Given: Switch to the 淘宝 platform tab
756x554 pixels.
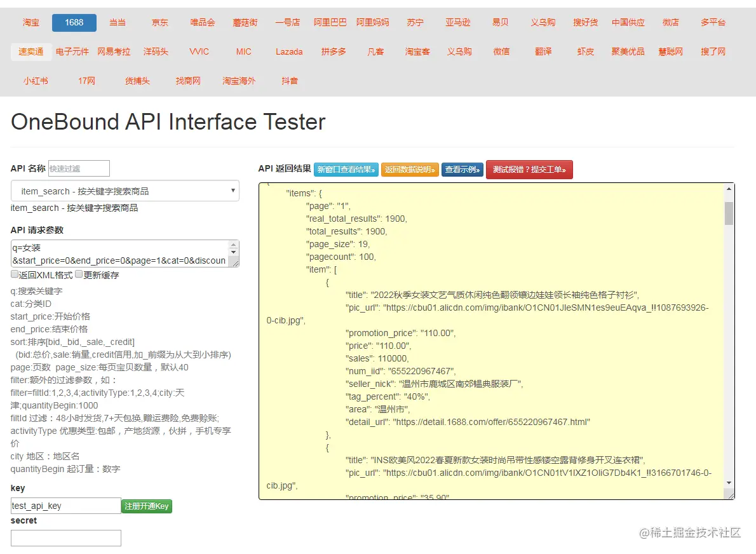Looking at the screenshot, I should 31,22.
